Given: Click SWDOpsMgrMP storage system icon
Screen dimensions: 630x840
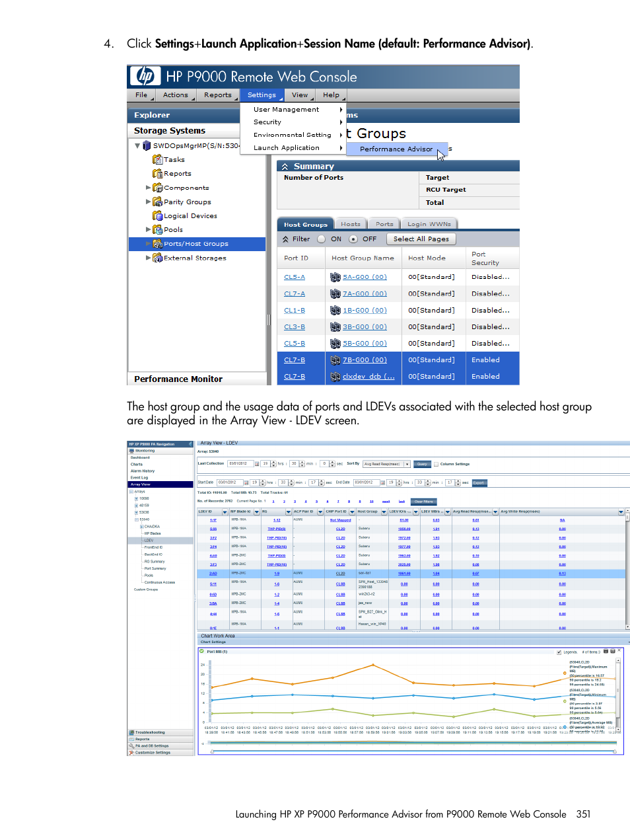Looking at the screenshot, I should [147, 145].
